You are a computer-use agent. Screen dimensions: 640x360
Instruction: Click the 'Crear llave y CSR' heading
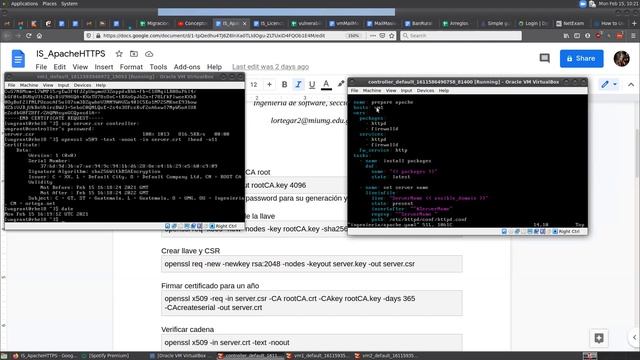191,251
